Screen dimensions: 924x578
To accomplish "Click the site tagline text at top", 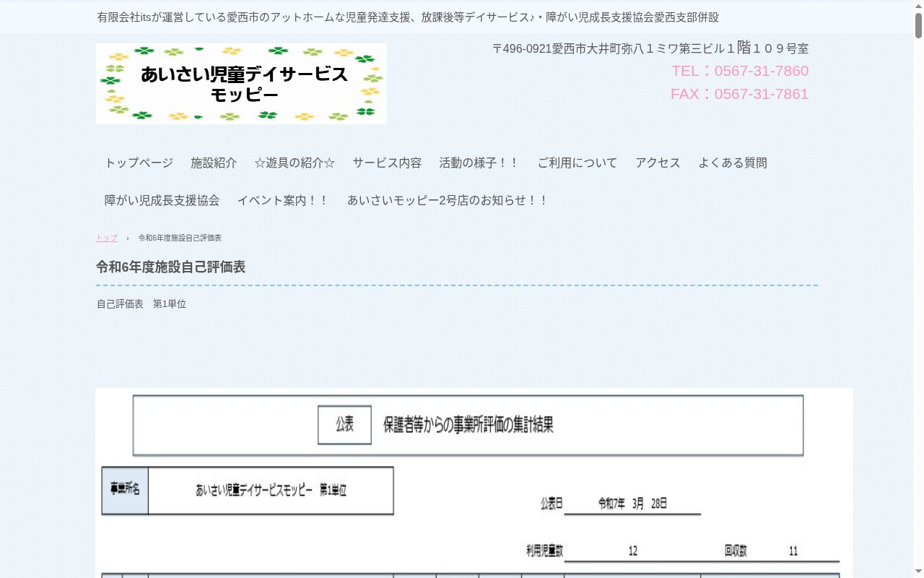I will tap(408, 17).
